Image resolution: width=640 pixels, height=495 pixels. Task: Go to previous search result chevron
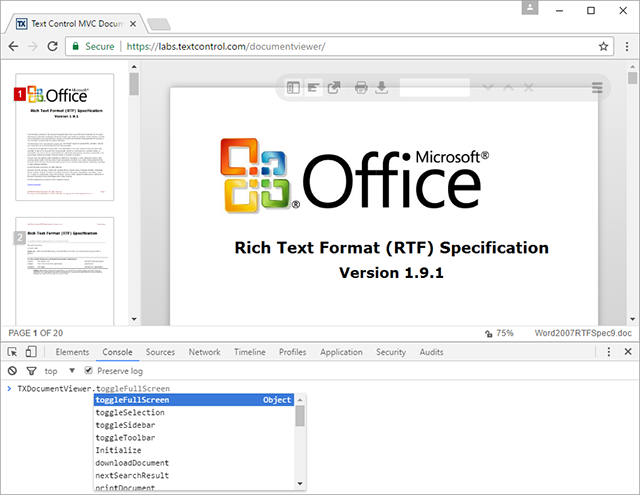[x=508, y=87]
